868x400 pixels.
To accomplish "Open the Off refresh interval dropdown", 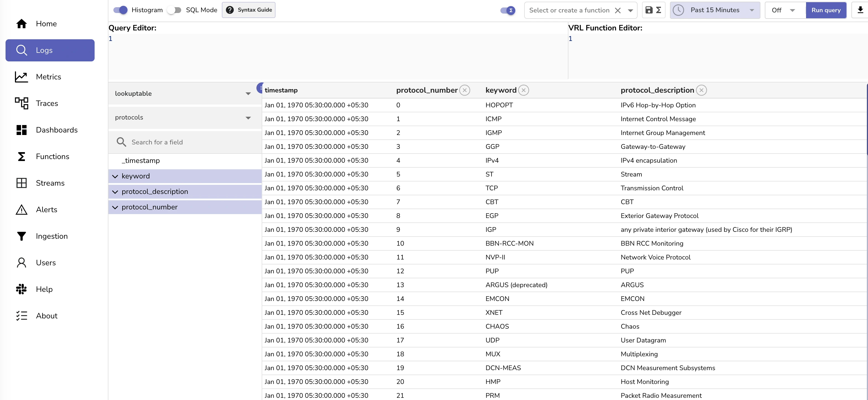I will pyautogui.click(x=784, y=11).
